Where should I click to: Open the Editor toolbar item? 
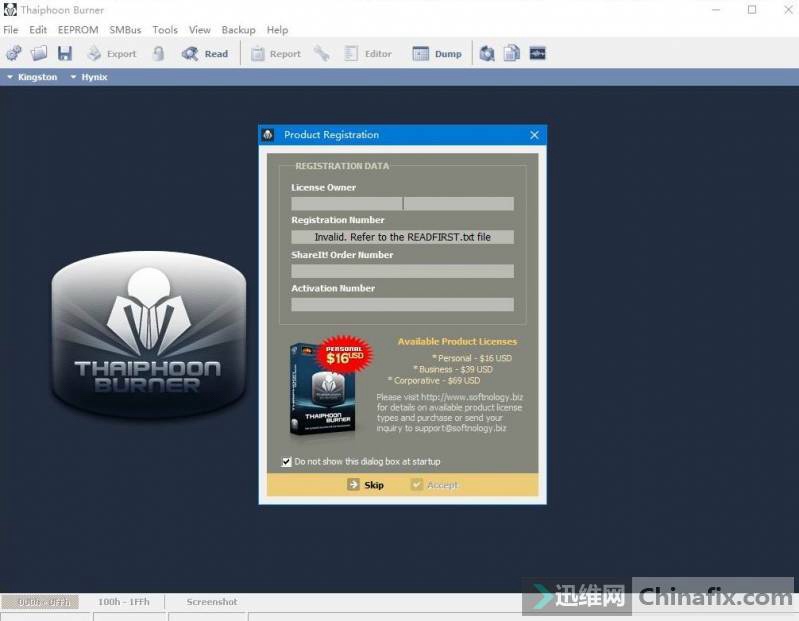pos(367,54)
